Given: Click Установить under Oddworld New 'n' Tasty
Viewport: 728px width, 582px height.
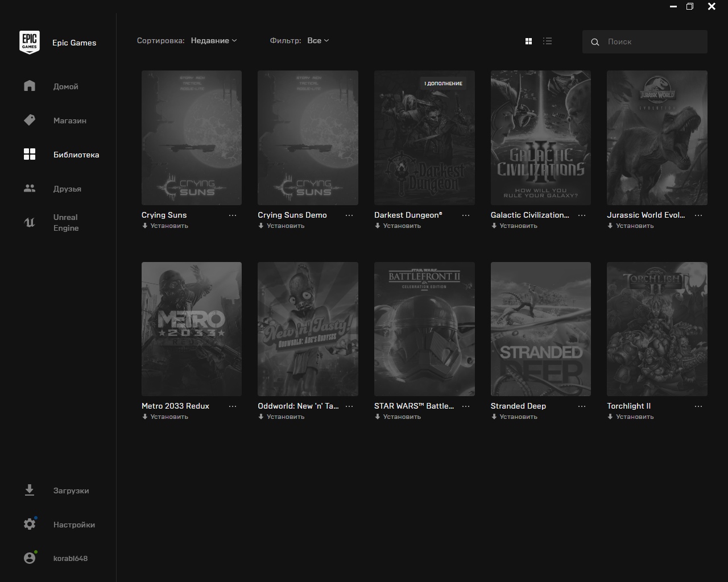Looking at the screenshot, I should [282, 417].
